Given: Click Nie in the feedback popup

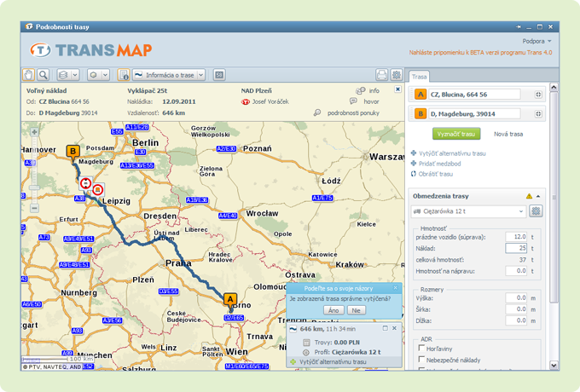Looking at the screenshot, I should click(x=356, y=310).
